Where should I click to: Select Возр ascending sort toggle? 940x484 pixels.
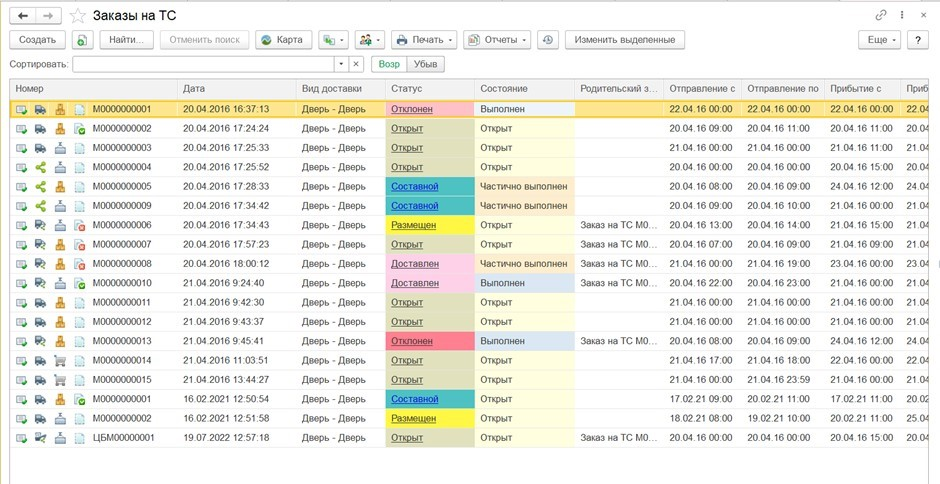click(389, 64)
